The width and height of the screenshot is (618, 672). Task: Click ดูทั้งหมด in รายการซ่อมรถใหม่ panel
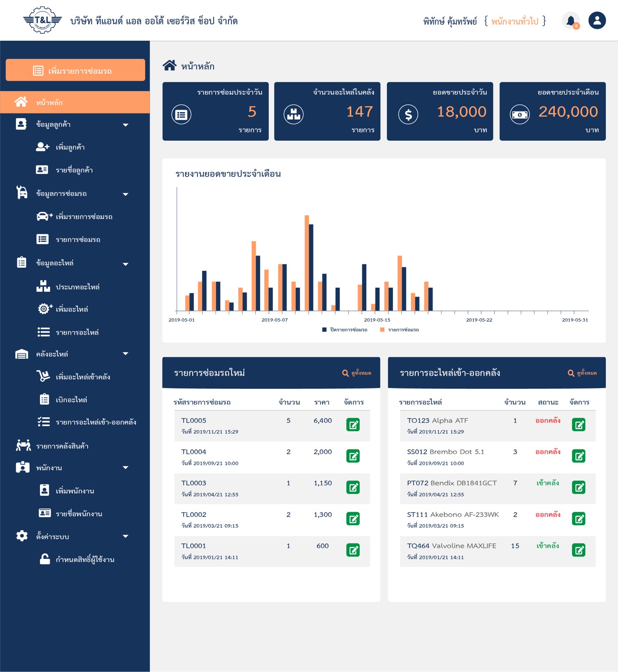pos(357,373)
